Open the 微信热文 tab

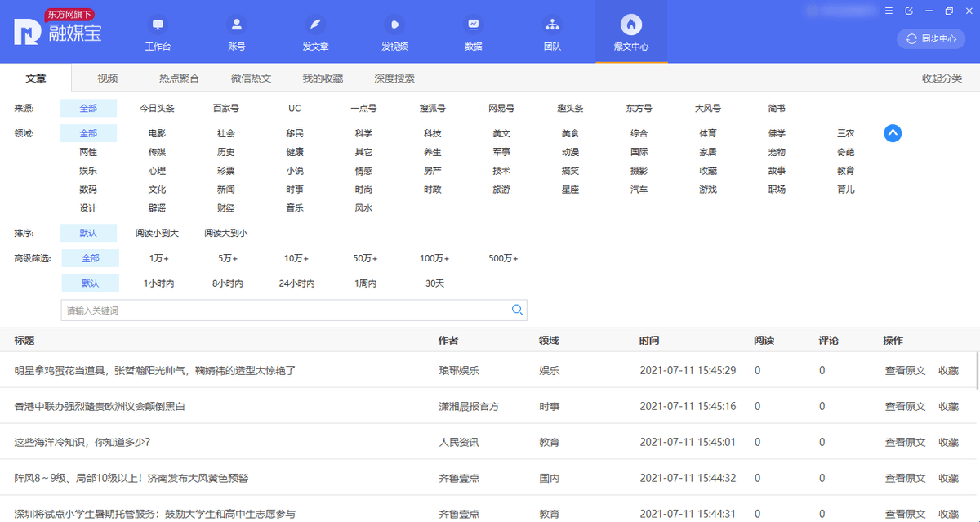click(x=251, y=78)
